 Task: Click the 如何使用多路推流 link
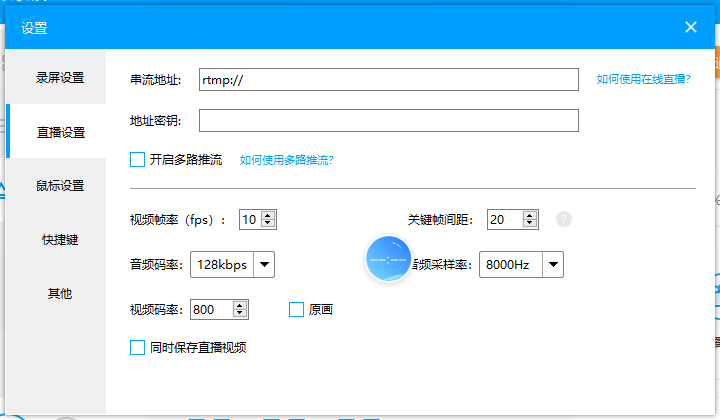pyautogui.click(x=286, y=159)
